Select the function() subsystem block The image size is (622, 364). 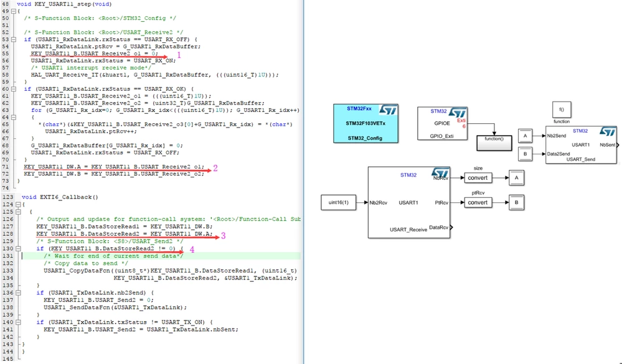click(x=494, y=142)
